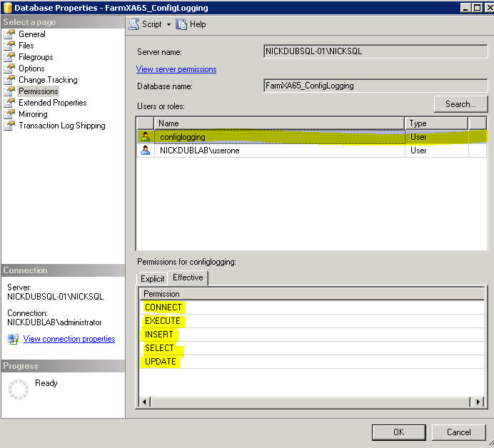
Task: Click the Type cell for NICKDUBLAB\userone
Action: click(x=436, y=151)
